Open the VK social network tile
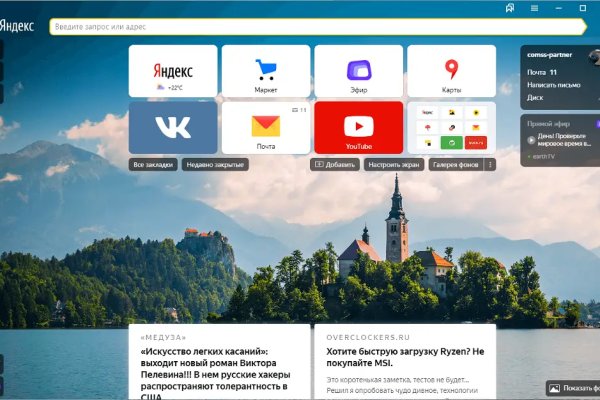The height and width of the screenshot is (400, 600). click(x=172, y=127)
